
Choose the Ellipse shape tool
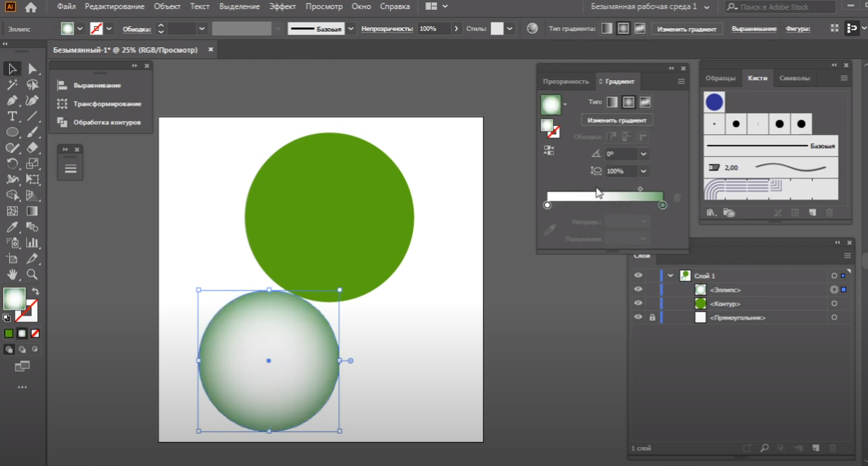click(12, 132)
